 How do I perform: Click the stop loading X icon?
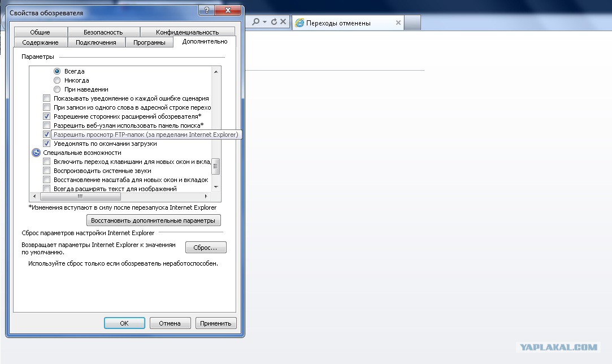click(x=283, y=22)
